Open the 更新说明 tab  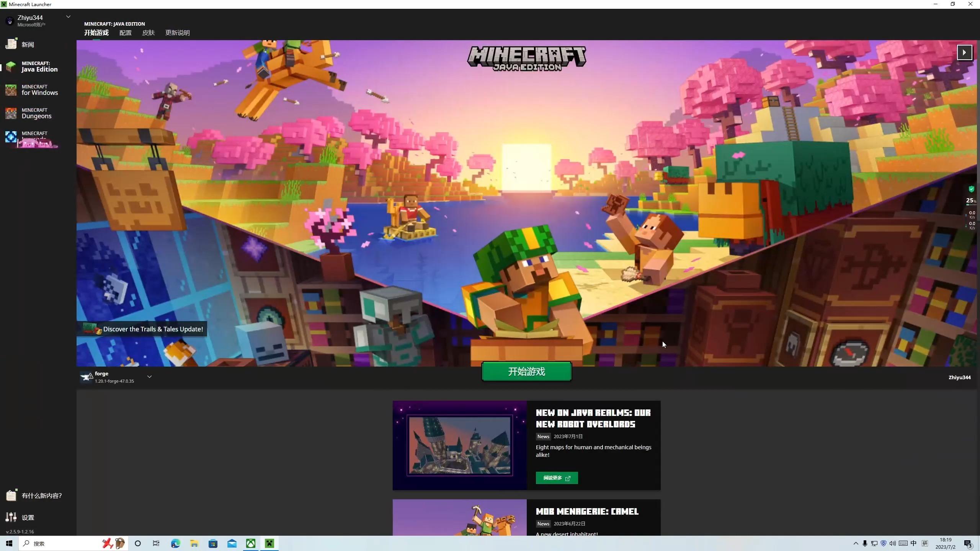pyautogui.click(x=177, y=33)
